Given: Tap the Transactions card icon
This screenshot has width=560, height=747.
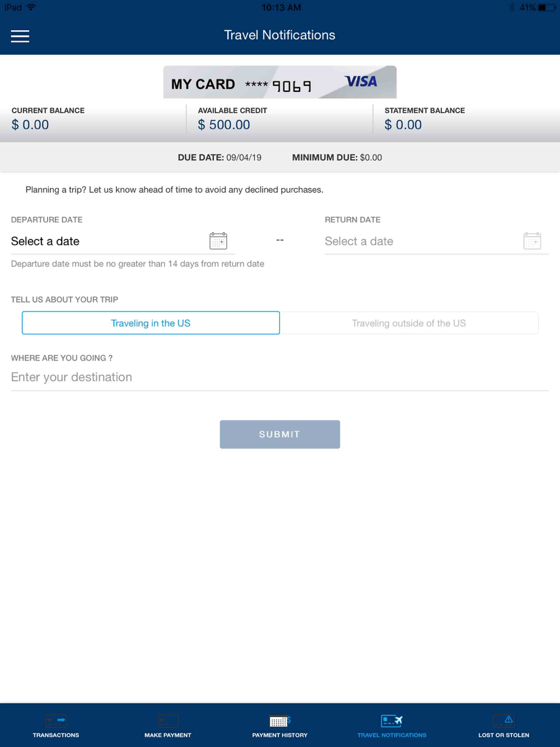Looking at the screenshot, I should tap(56, 720).
